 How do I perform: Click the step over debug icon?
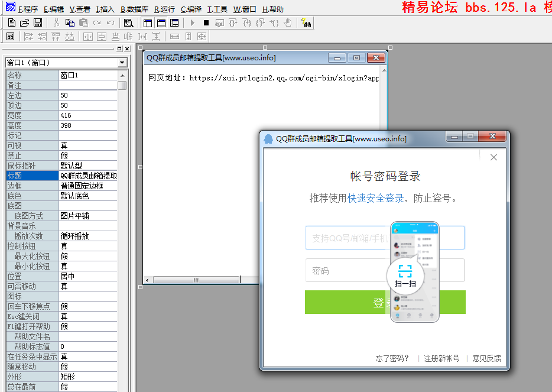click(x=233, y=23)
